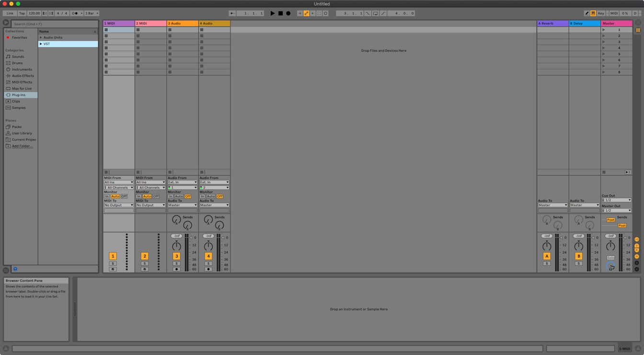
Task: Open the MIDI From dropdown on track 1
Action: click(118, 182)
